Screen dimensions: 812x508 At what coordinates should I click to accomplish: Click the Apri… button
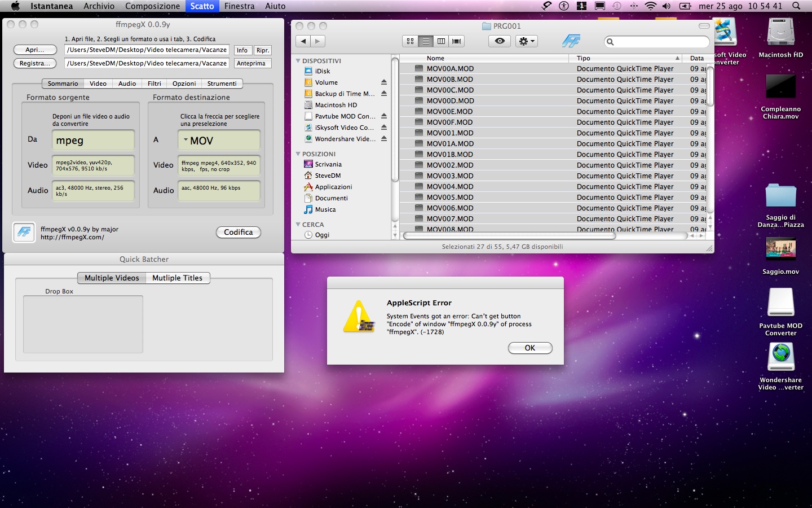pos(35,50)
